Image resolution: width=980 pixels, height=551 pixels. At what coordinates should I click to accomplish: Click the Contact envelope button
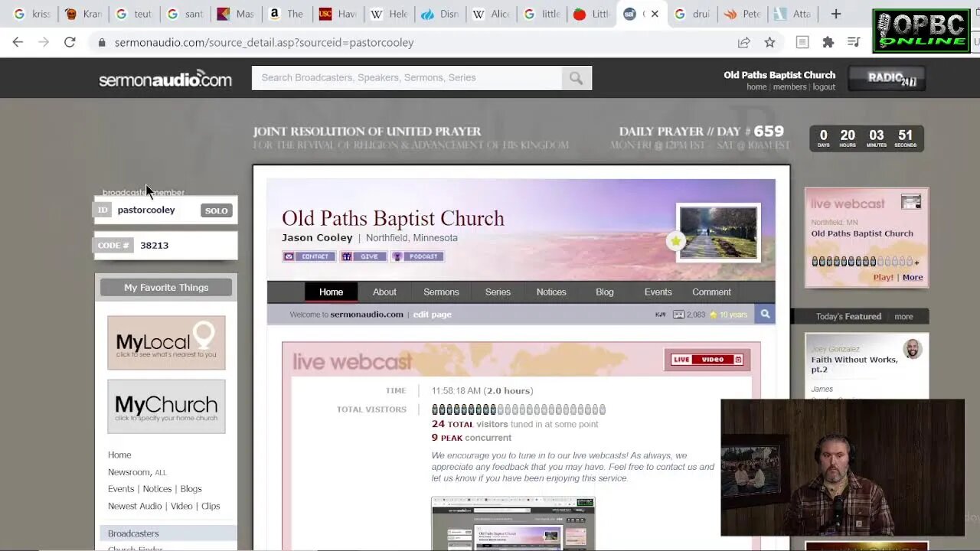(x=309, y=256)
